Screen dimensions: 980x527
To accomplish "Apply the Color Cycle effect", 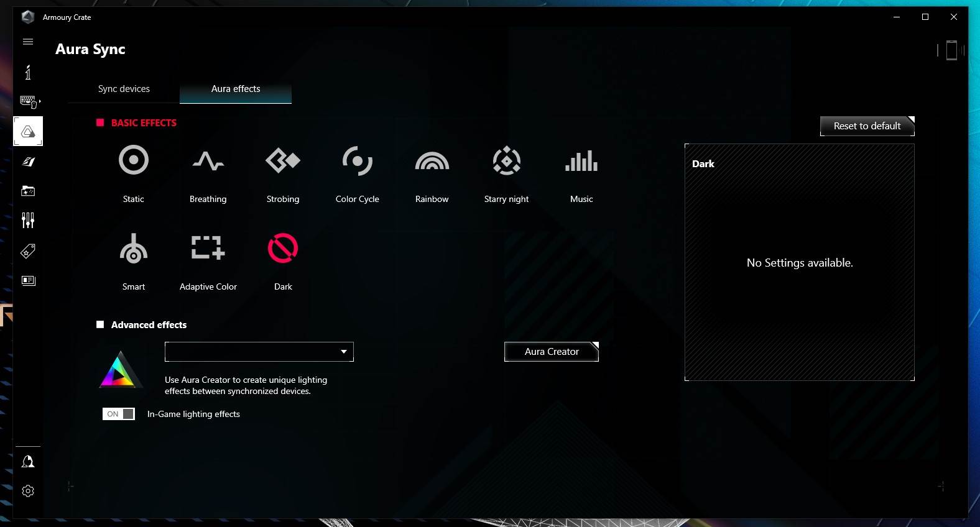I will [357, 161].
